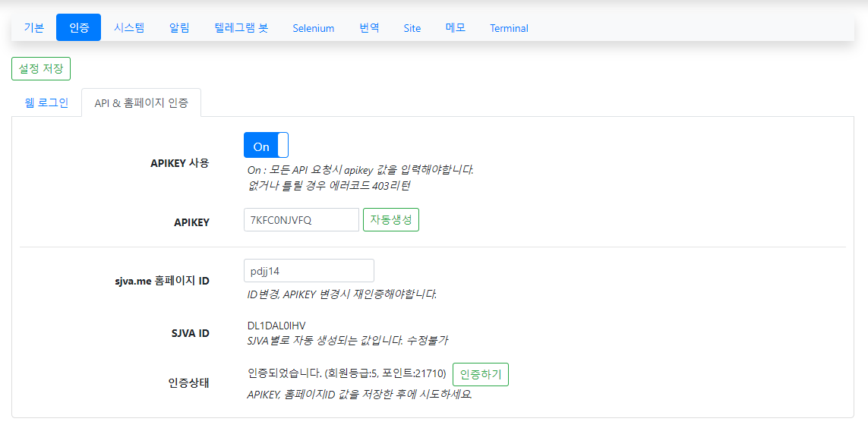Image resolution: width=868 pixels, height=428 pixels.
Task: Switch to the Terminal tab
Action: click(x=509, y=28)
